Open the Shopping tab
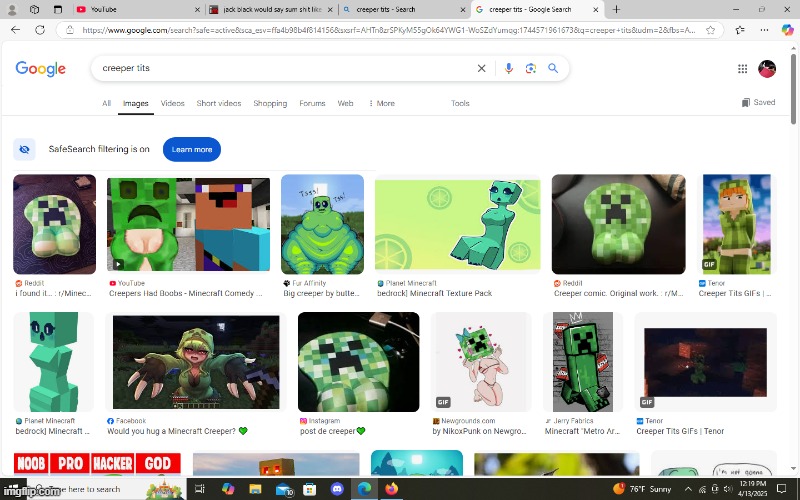The width and height of the screenshot is (800, 500). coord(270,104)
